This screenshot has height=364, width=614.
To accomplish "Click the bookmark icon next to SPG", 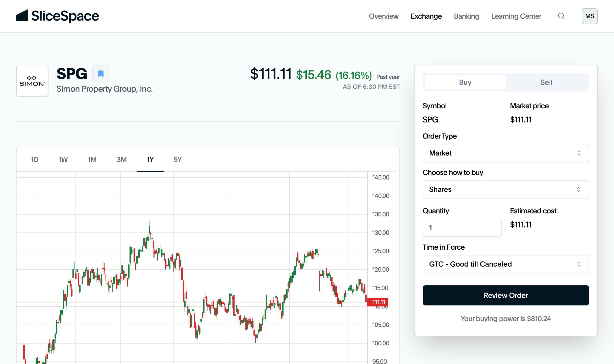I will 100,74.
